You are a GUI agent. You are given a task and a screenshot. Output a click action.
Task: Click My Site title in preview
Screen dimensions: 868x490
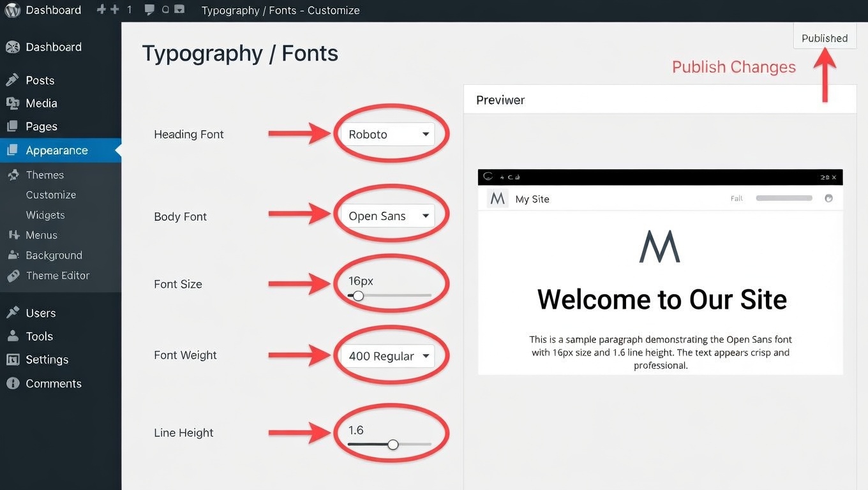pyautogui.click(x=532, y=199)
